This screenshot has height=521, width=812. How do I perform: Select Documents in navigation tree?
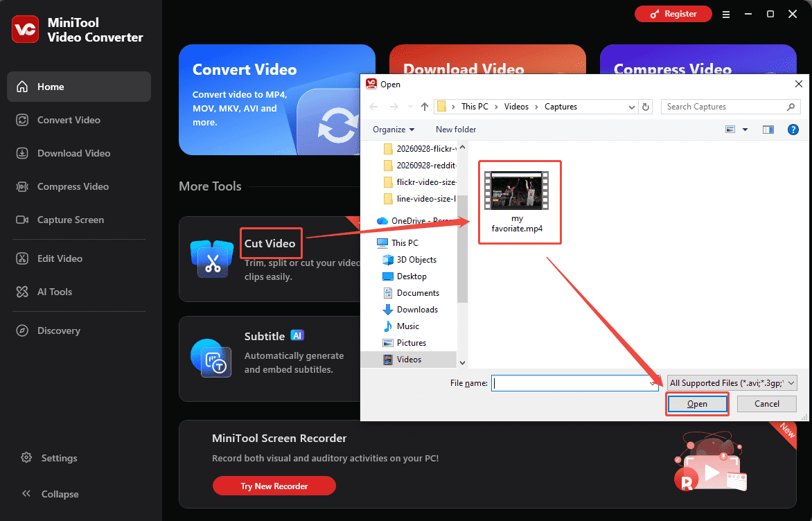tap(411, 292)
